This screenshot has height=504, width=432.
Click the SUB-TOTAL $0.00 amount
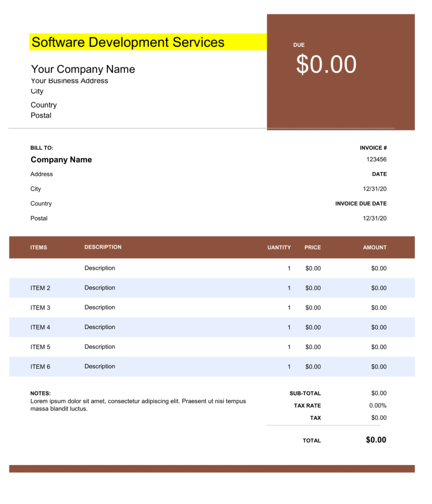coord(378,393)
